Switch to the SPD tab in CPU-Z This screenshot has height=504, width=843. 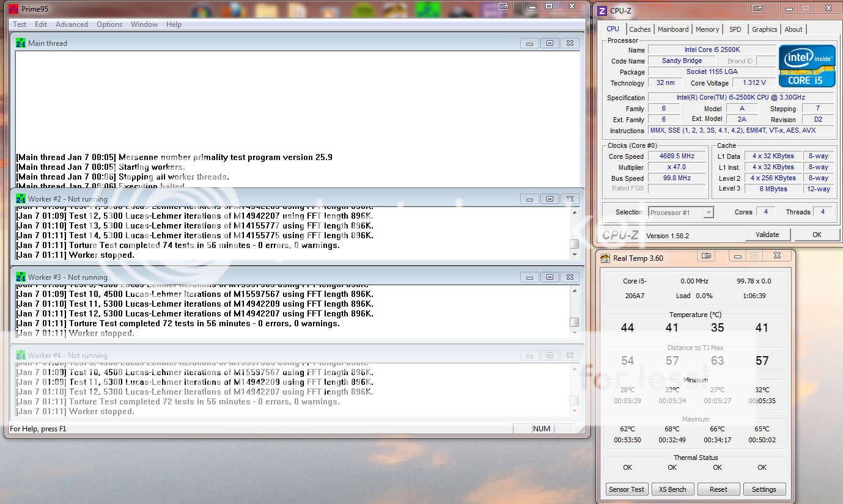pyautogui.click(x=735, y=29)
